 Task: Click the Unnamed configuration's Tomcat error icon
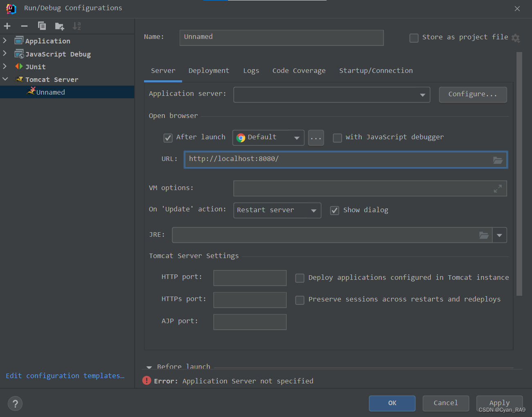(31, 91)
